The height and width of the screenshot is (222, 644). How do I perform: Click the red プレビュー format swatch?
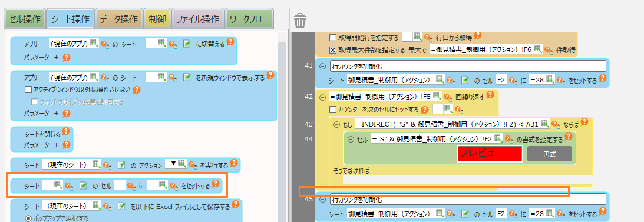[x=490, y=154]
